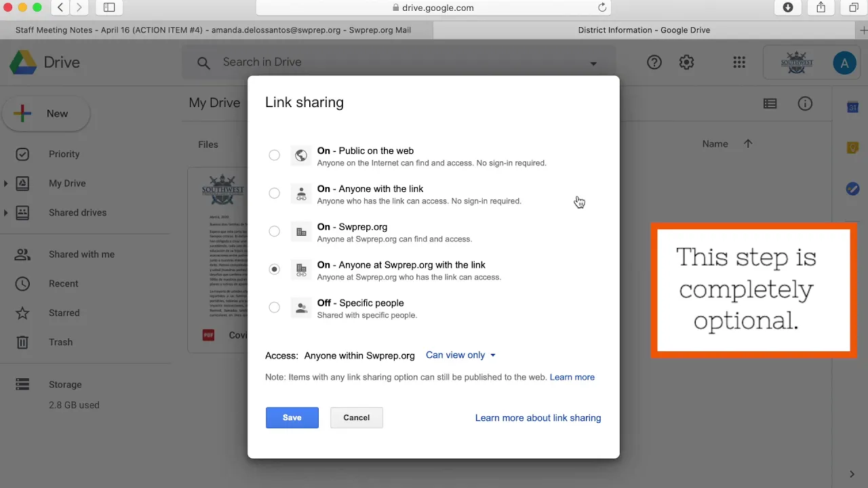
Task: Open the Tasks side panel icon
Action: pyautogui.click(x=853, y=189)
